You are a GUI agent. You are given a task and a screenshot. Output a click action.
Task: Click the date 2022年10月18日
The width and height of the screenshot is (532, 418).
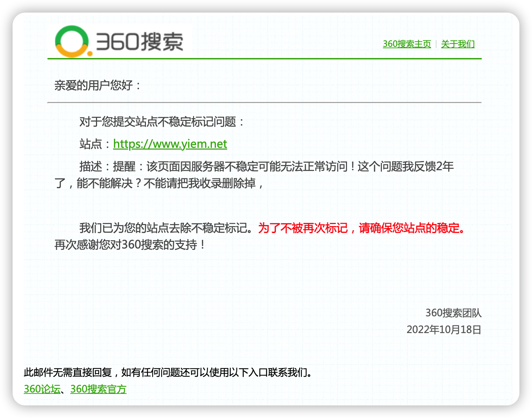pos(444,330)
